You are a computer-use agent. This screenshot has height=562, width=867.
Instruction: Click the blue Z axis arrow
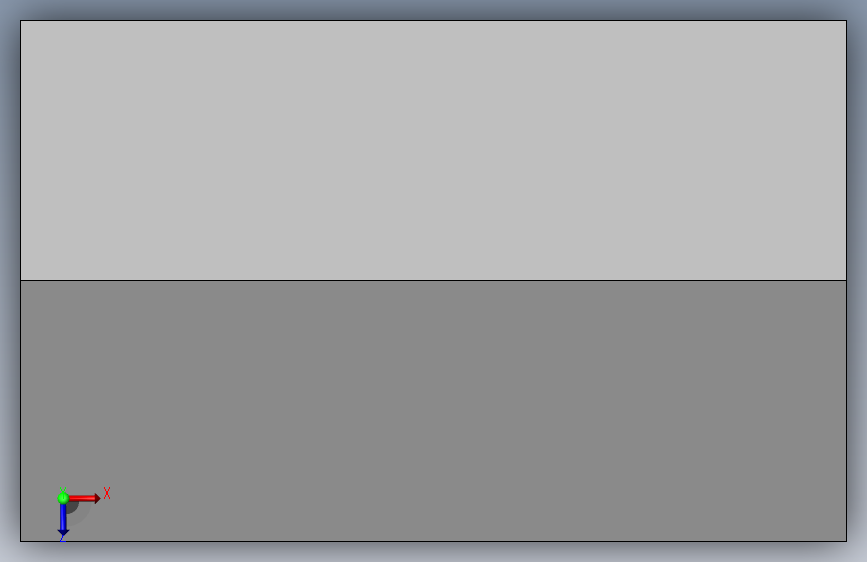click(x=63, y=519)
